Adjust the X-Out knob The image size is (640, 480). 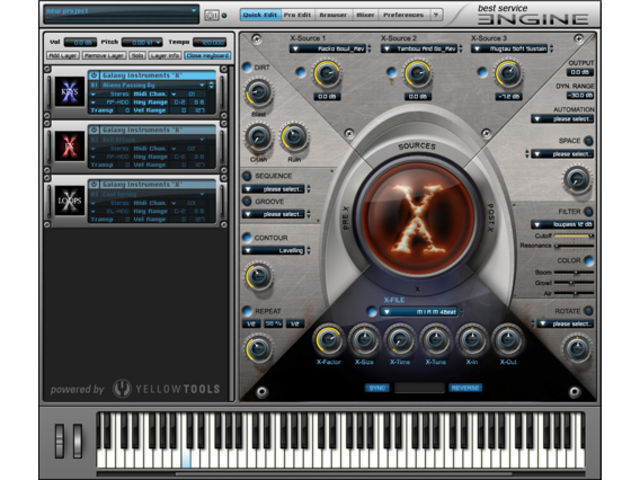tap(507, 340)
